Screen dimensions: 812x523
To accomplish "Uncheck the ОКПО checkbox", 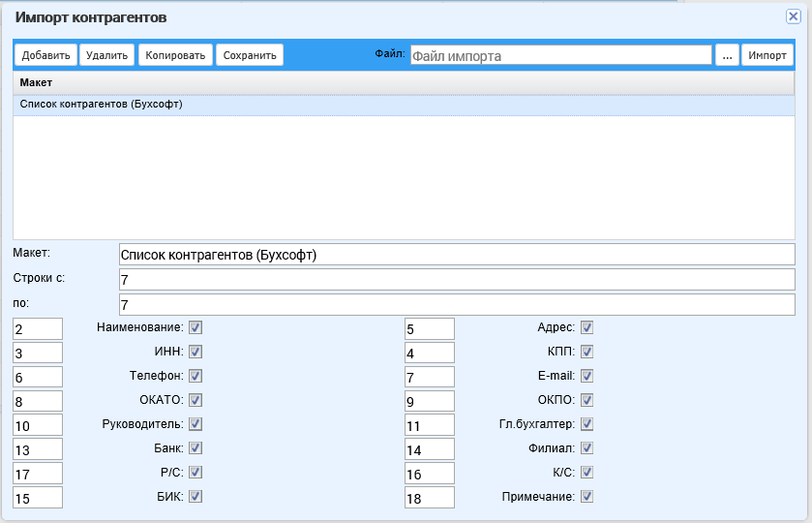I will [586, 400].
